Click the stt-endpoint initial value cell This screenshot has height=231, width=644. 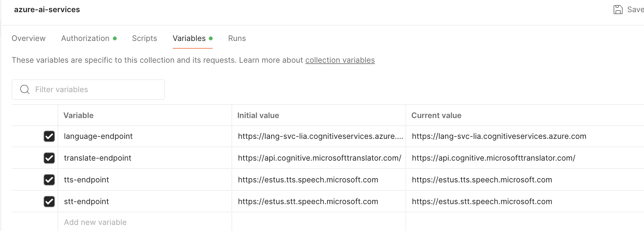(x=308, y=202)
